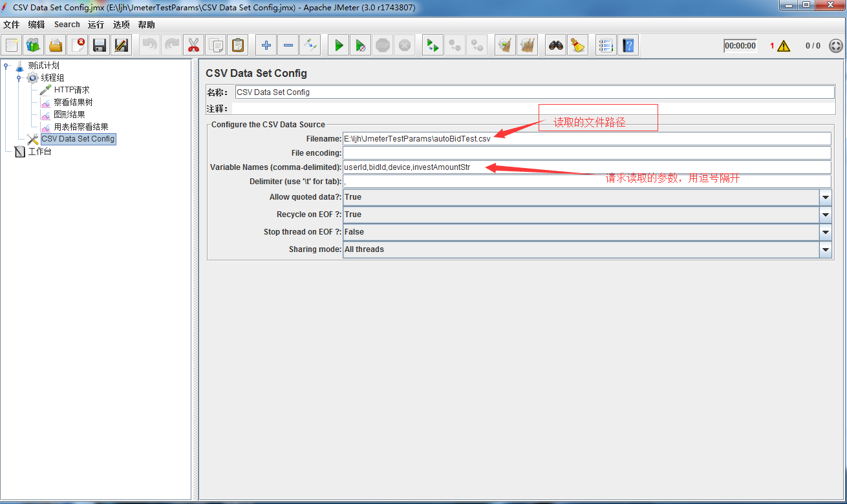Click the Copy icon in toolbar
The height and width of the screenshot is (504, 847).
coord(216,45)
